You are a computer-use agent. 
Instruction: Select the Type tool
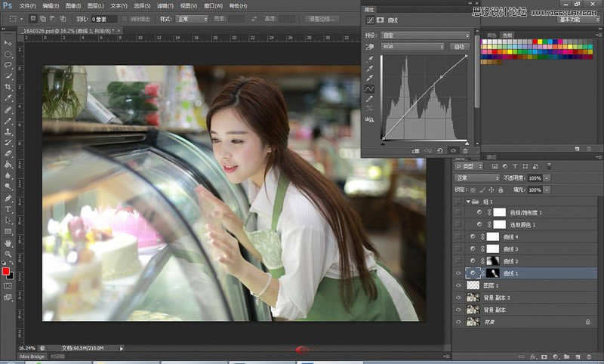[x=8, y=209]
